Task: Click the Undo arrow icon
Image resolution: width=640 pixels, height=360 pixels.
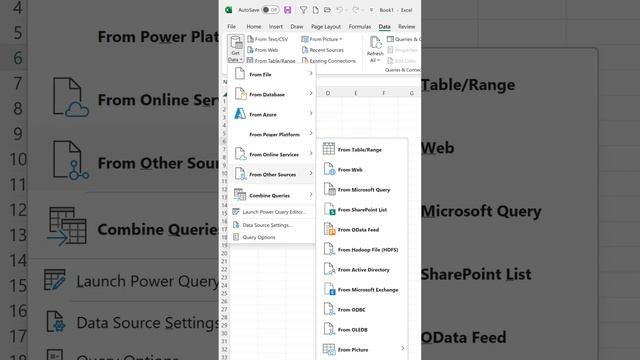Action: tap(340, 10)
